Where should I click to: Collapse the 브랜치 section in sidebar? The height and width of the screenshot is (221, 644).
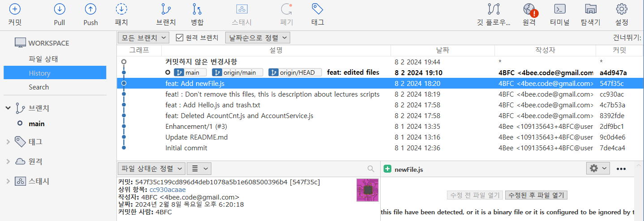8,108
